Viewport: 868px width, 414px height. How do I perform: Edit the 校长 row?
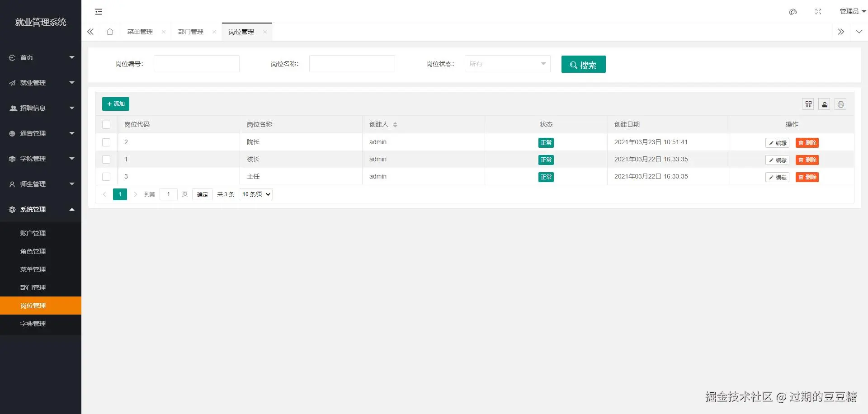click(778, 160)
